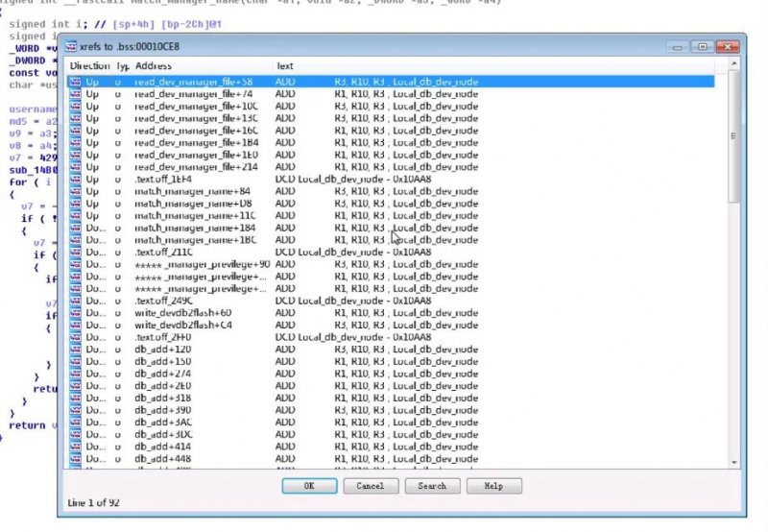Click the xrefs dialog title bar icon
The width and height of the screenshot is (768, 532).
(x=71, y=46)
